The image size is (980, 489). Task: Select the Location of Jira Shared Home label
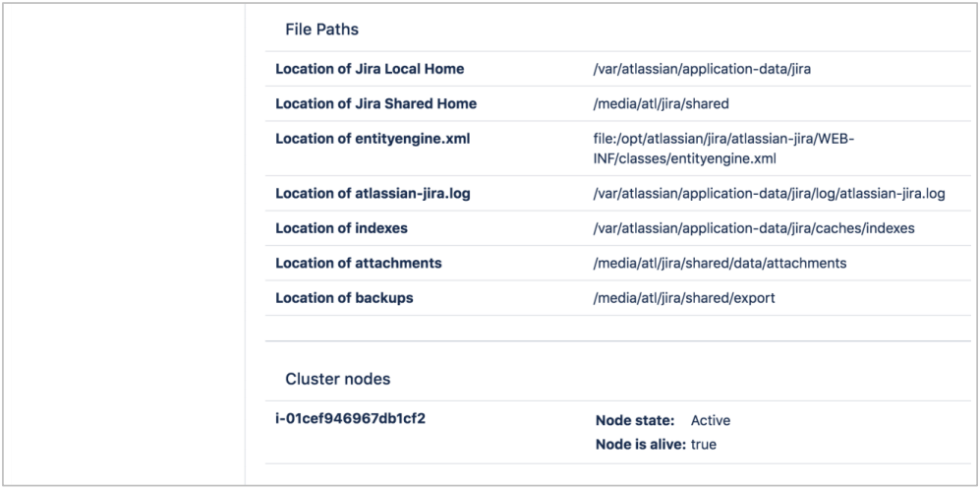click(x=375, y=104)
